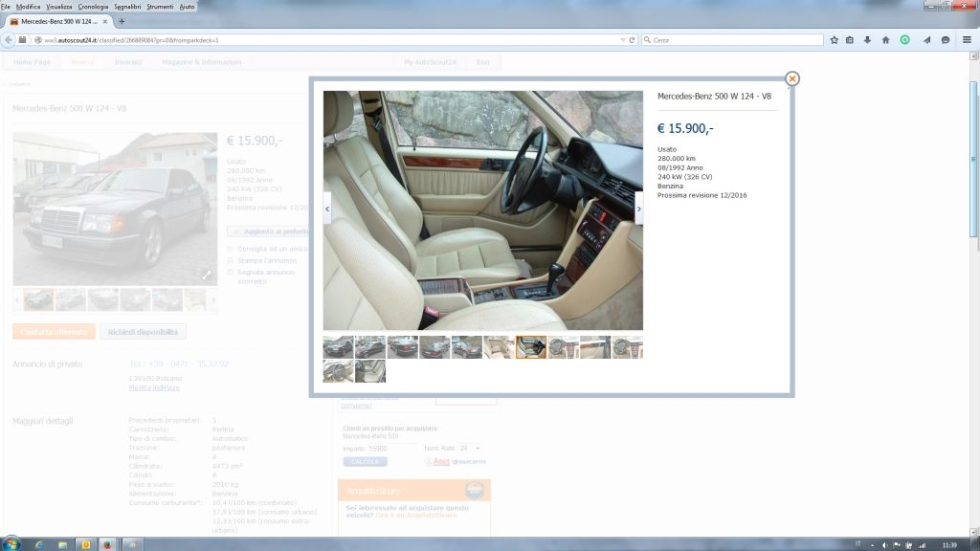Open Magazine & Informazioni site tab
Viewport: 980px width, 551px height.
pos(201,62)
